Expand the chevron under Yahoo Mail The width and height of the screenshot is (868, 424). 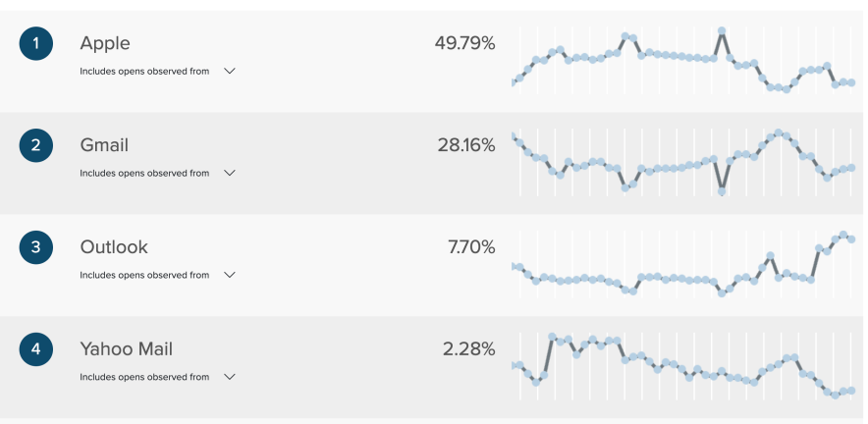click(x=230, y=376)
